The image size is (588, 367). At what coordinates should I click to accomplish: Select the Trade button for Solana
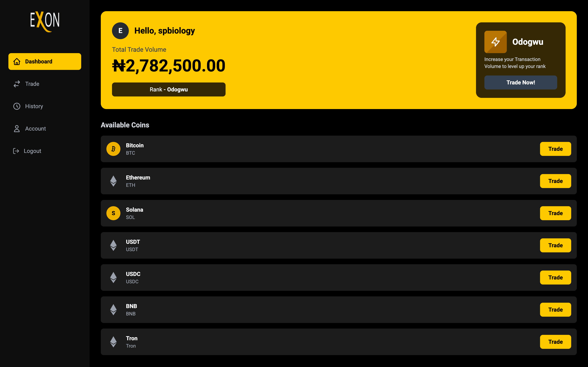555,213
